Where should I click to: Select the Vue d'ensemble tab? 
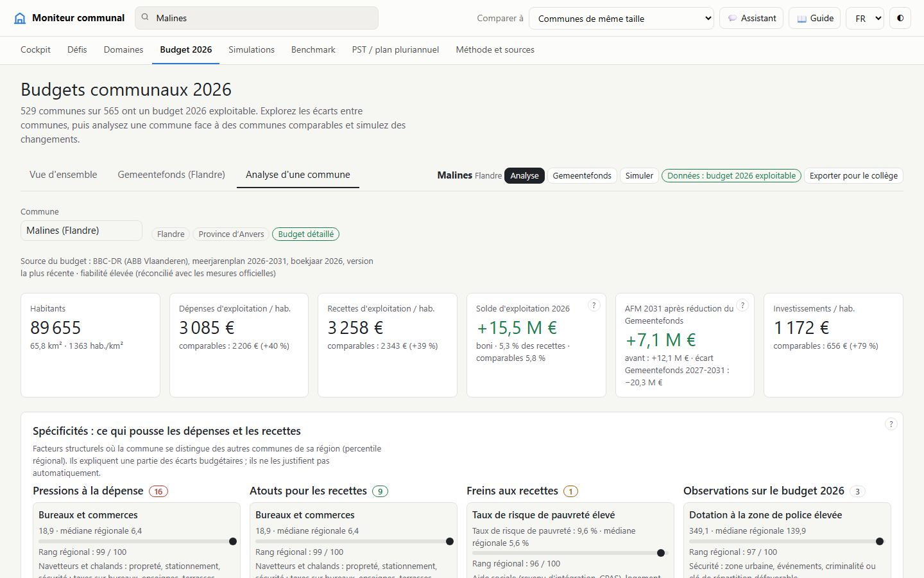pyautogui.click(x=64, y=175)
